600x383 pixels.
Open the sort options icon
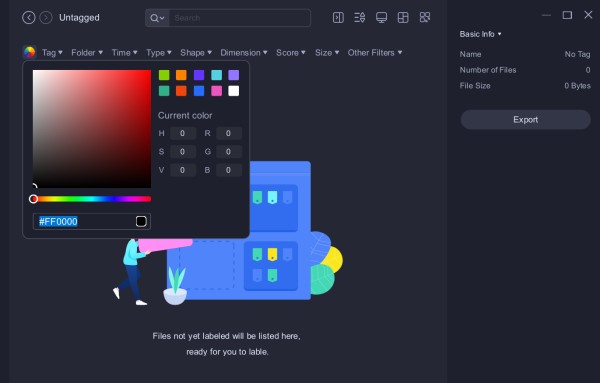point(360,17)
